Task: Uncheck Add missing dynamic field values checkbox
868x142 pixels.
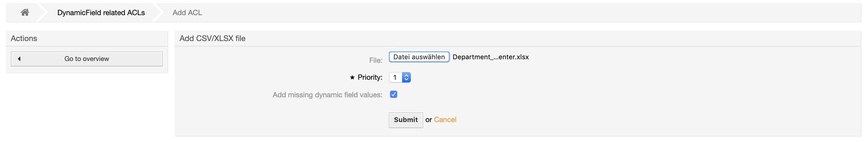Action: click(x=393, y=94)
